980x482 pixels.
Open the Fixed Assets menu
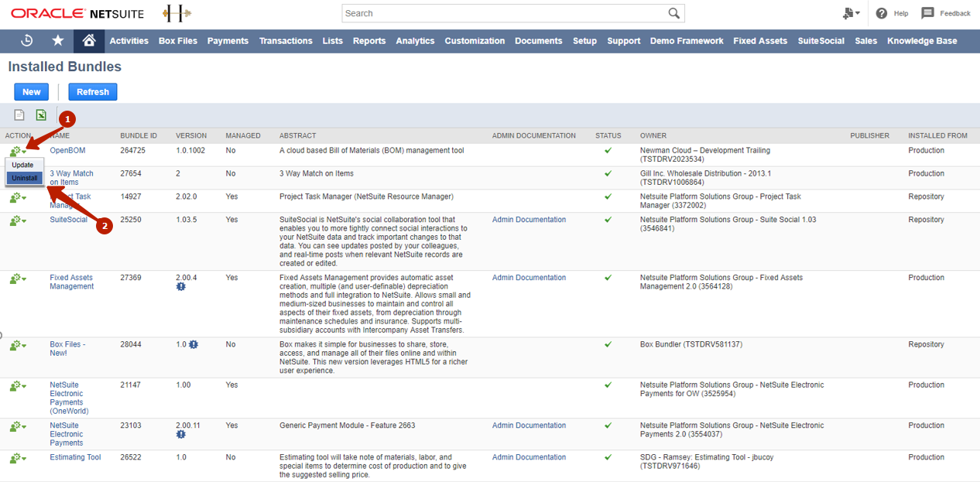760,41
